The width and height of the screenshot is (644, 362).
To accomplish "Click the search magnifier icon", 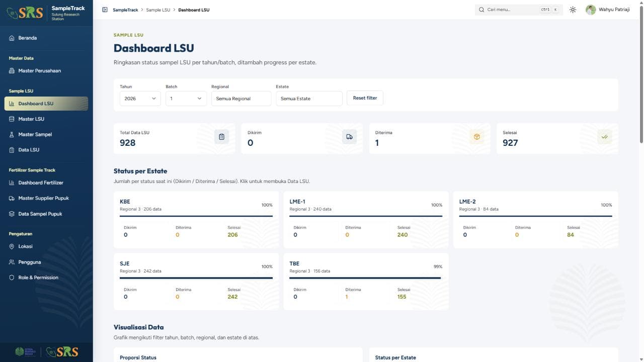I will pyautogui.click(x=481, y=10).
